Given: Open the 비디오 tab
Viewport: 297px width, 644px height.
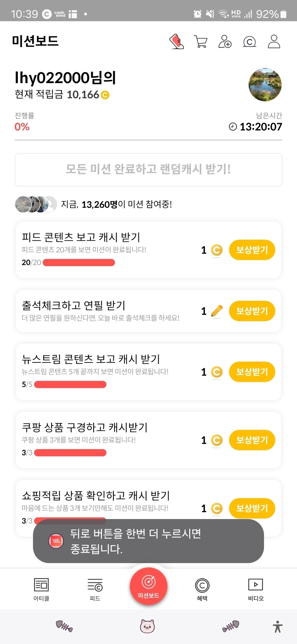Looking at the screenshot, I should click(x=256, y=589).
